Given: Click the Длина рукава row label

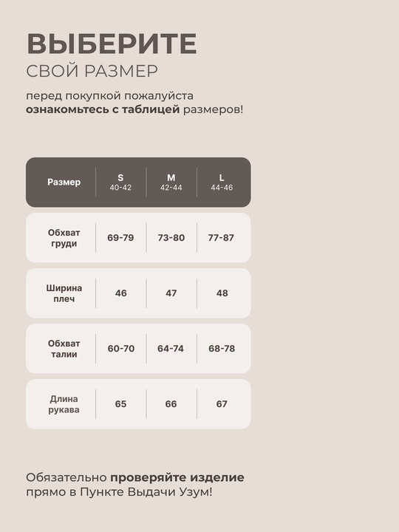Looking at the screenshot, I should [x=64, y=404].
